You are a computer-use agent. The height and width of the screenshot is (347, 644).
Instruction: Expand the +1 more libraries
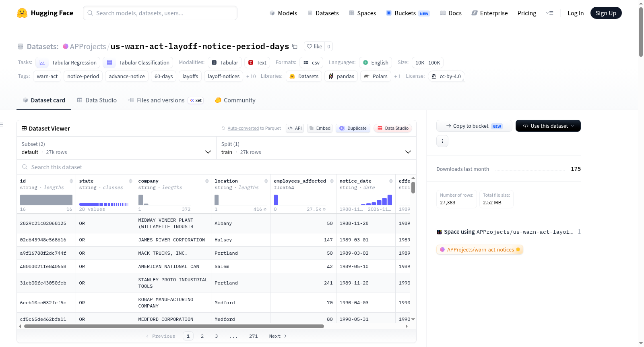(398, 76)
